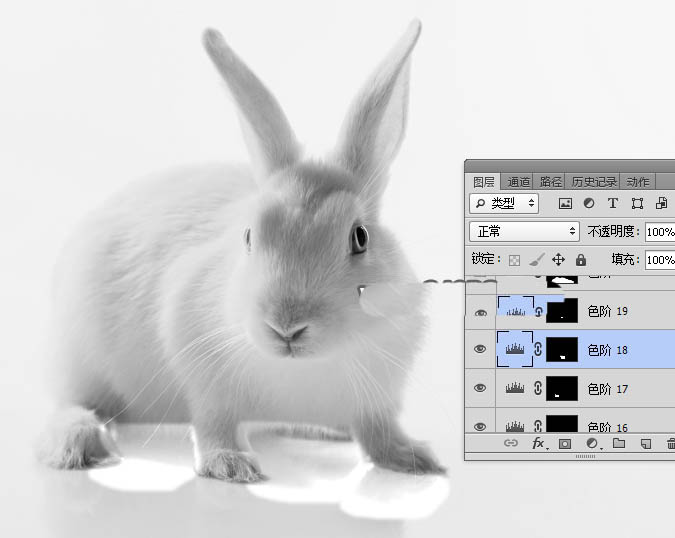
Task: Toggle lock transparent pixels
Action: (x=514, y=259)
